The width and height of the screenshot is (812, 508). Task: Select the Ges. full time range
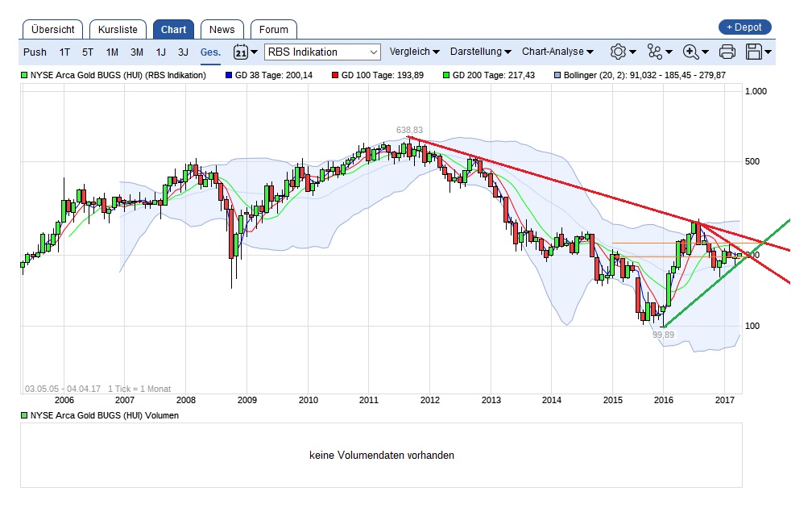[x=210, y=52]
